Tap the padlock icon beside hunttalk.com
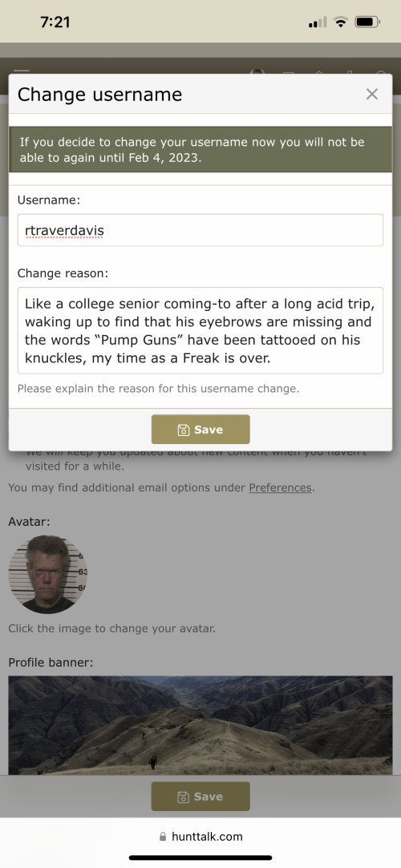Viewport: 401px width, 868px height. tap(162, 837)
